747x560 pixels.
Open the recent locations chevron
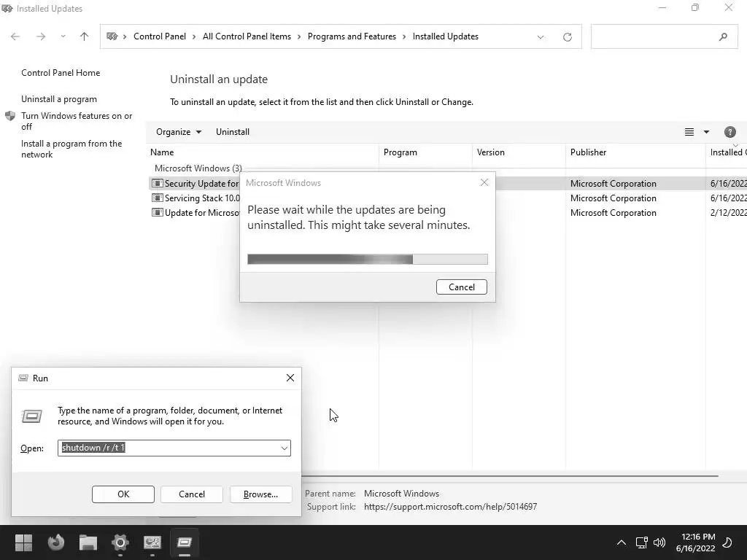[x=63, y=36]
